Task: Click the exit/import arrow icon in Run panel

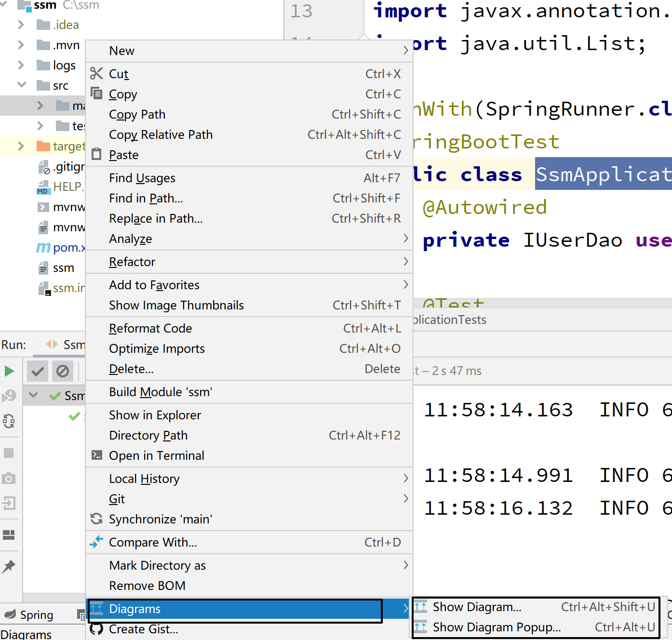Action: click(x=9, y=503)
